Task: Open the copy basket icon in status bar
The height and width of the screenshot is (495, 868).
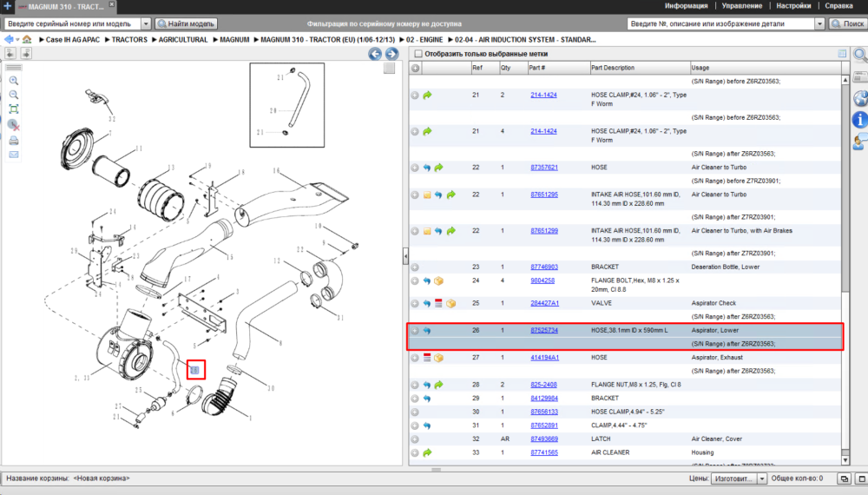Action: click(844, 478)
